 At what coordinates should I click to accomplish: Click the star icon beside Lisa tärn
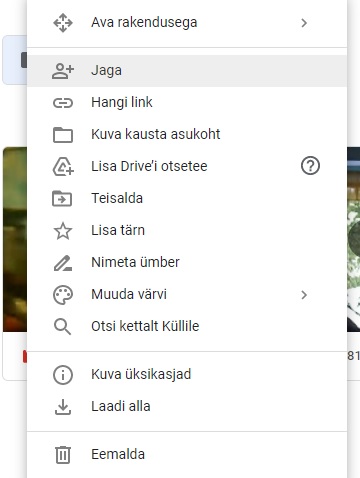63,231
